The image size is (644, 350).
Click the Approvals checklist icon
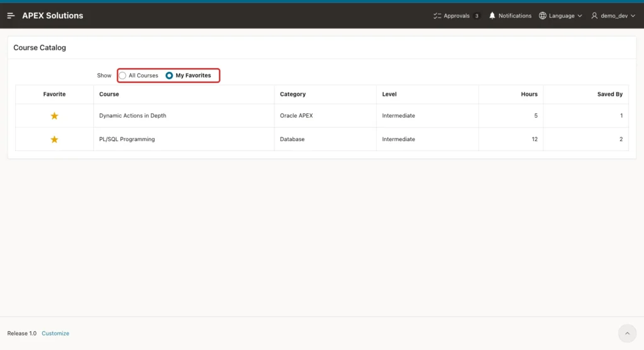point(437,16)
